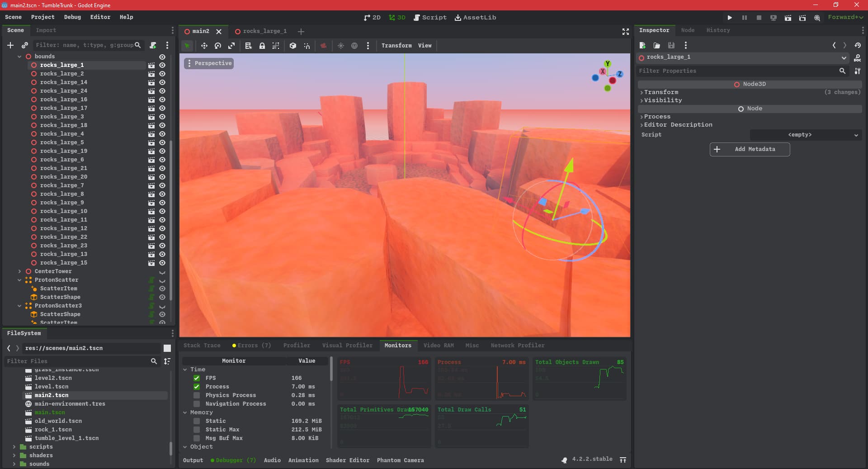Open the Perspective view menu button

point(209,63)
